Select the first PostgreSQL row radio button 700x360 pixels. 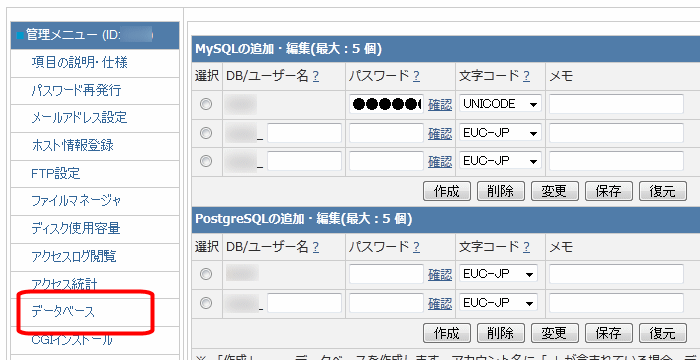tap(206, 274)
